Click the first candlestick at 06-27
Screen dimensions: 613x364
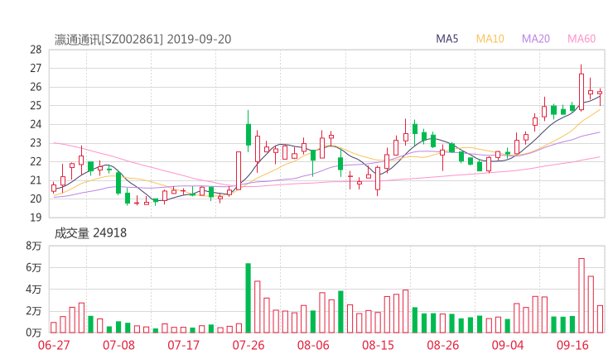click(x=54, y=188)
